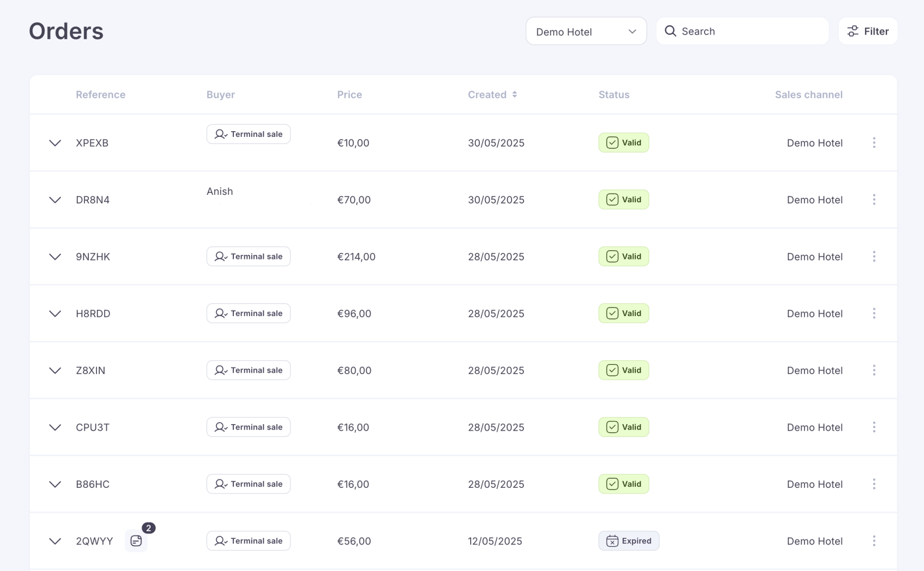The width and height of the screenshot is (924, 571).
Task: Open the Demo Hotel dropdown
Action: pyautogui.click(x=586, y=31)
